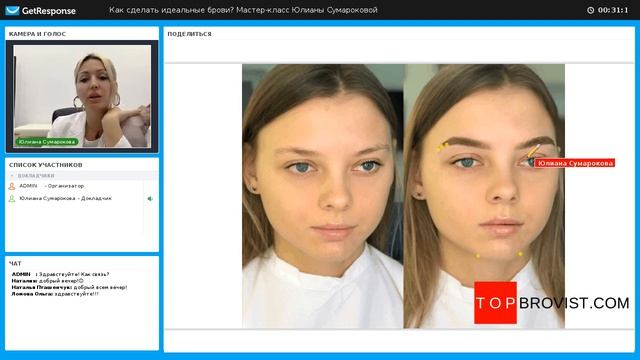Click the ПОДЕЛИТЬСЯ panel header

coord(189,34)
